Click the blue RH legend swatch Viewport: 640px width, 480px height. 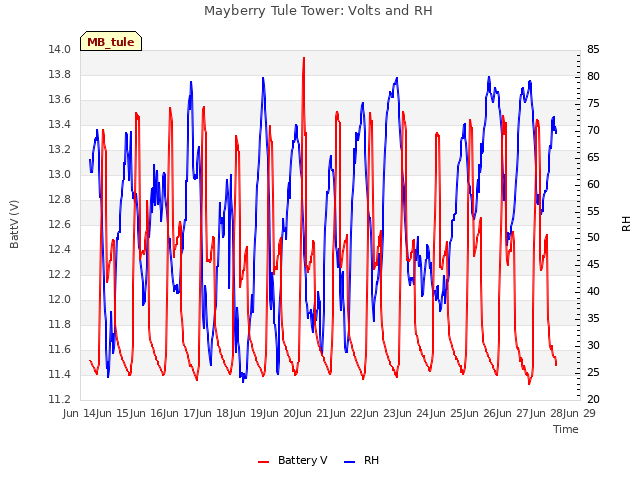[350, 461]
